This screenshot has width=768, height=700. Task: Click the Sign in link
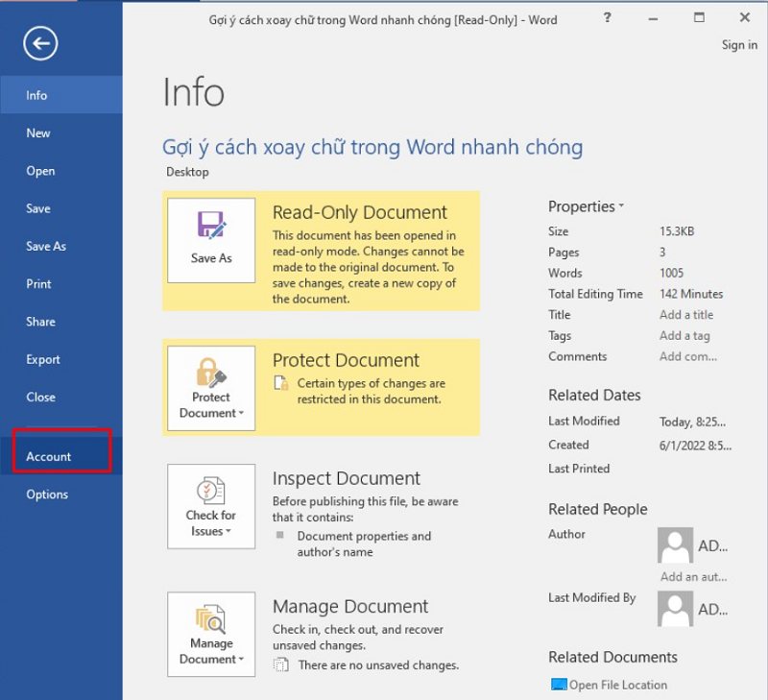738,45
